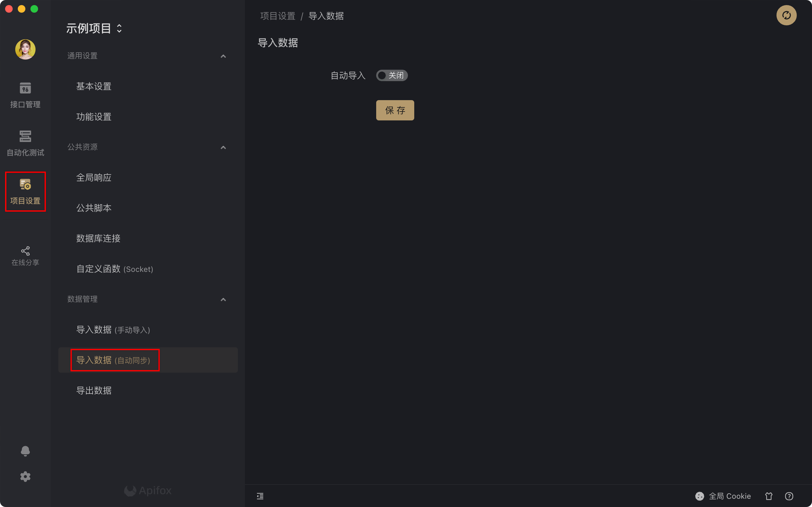The image size is (812, 507).
Task: Open the 接口管理 sidebar icon
Action: tap(25, 95)
